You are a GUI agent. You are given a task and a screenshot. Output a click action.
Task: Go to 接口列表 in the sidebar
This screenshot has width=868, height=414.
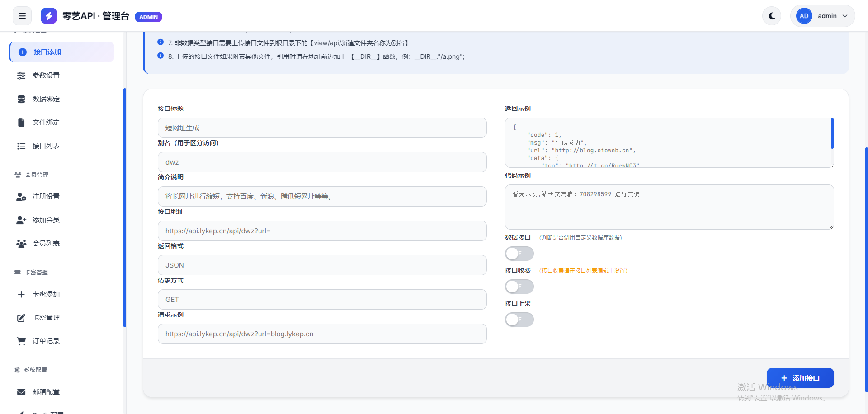tap(46, 146)
